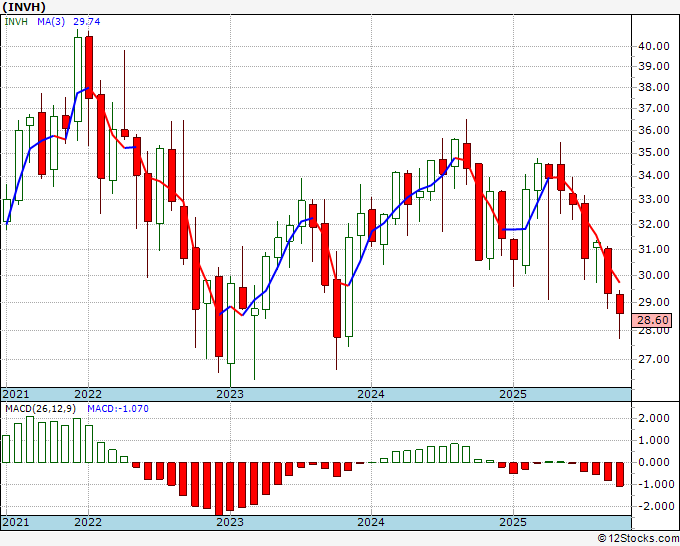This screenshot has width=680, height=546.
Task: Select 2021 on the MACD panel timeline
Action: 16,522
